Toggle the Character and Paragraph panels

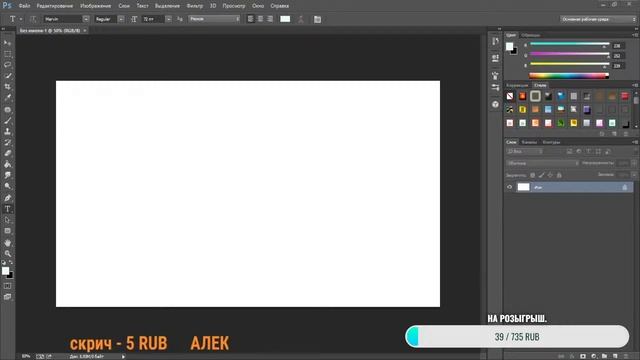coord(317,19)
